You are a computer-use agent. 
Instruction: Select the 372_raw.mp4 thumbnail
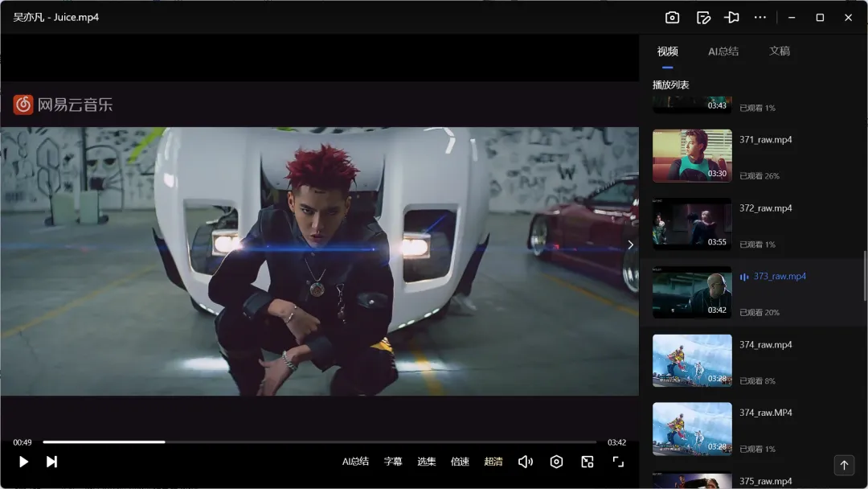tap(692, 224)
